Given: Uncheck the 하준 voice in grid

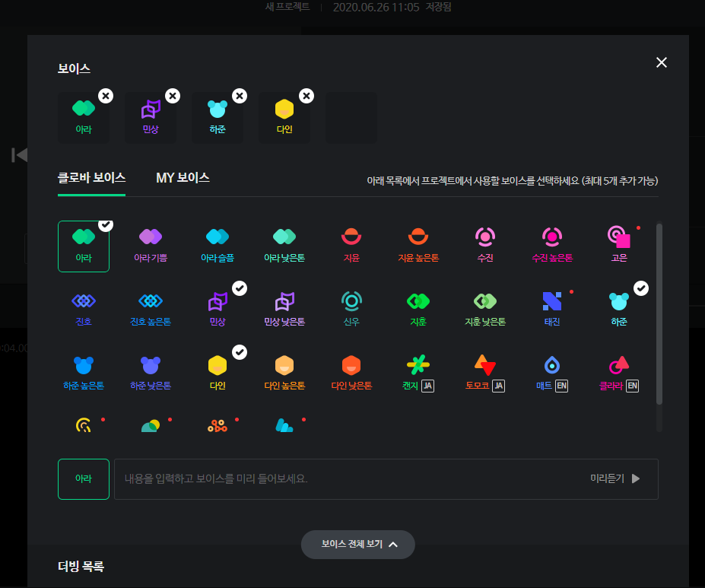Looking at the screenshot, I should (619, 310).
